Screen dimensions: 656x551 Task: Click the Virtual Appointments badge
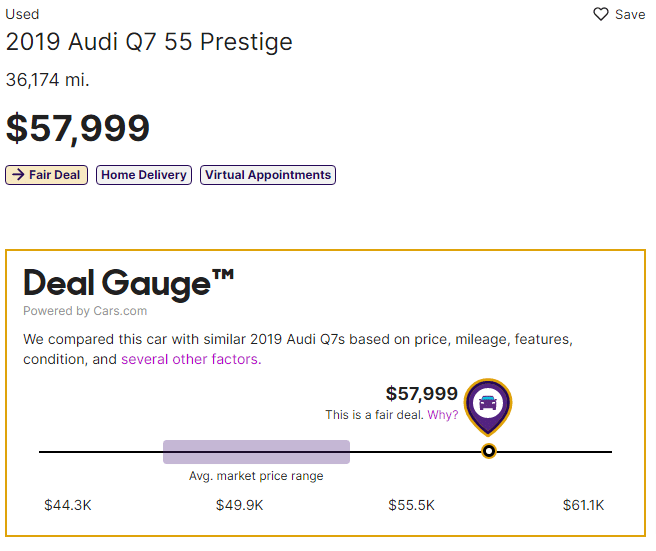point(268,175)
